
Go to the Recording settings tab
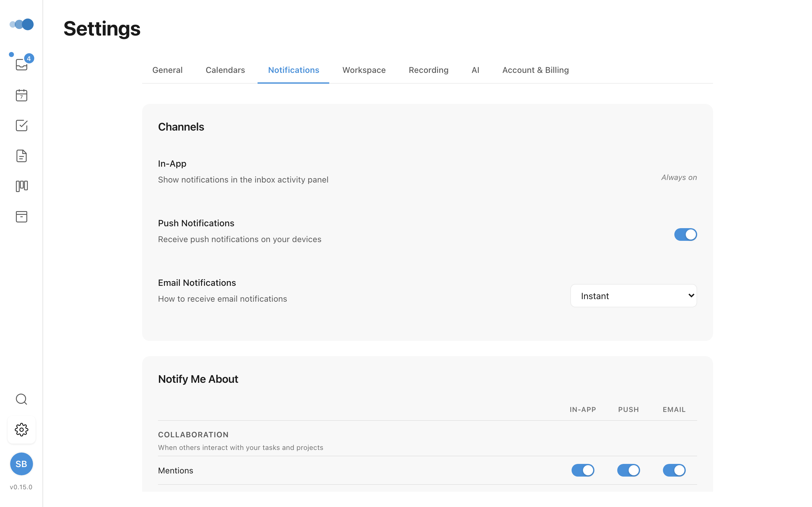429,70
